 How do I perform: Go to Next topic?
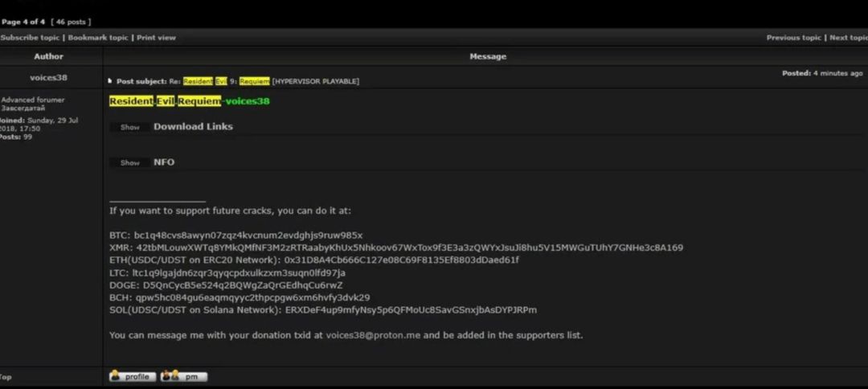[x=848, y=38]
